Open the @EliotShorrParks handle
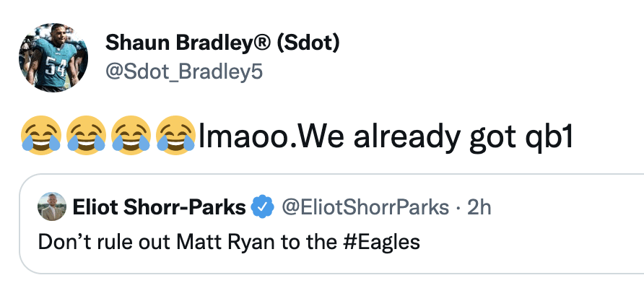The image size is (644, 296). pos(365,208)
